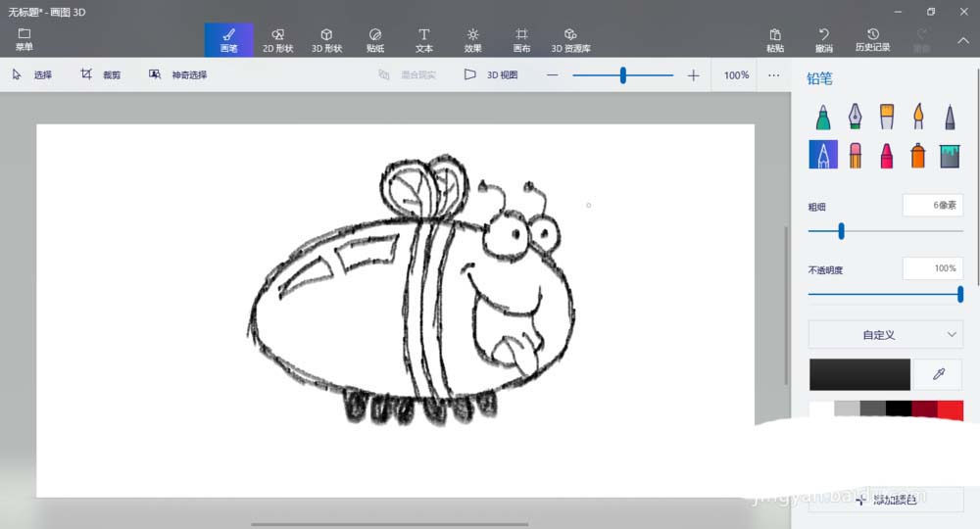The width and height of the screenshot is (980, 529).
Task: Switch to the 2D 形状 tab
Action: tap(277, 40)
